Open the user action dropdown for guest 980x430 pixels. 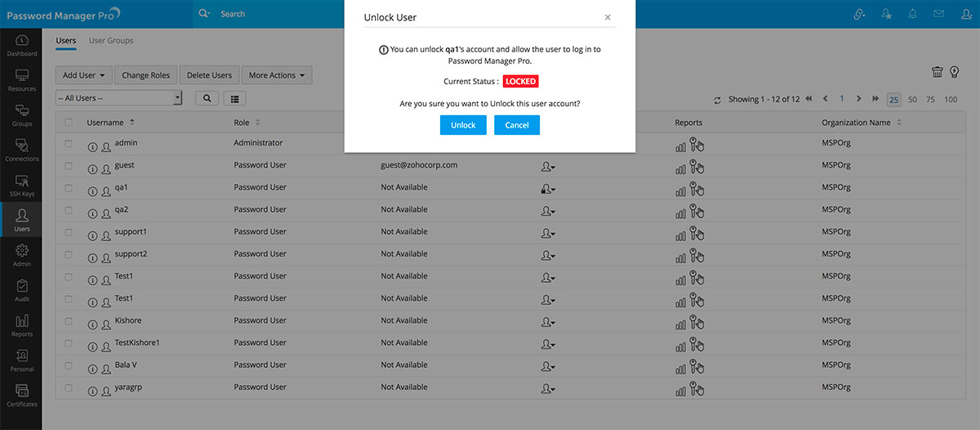[547, 167]
